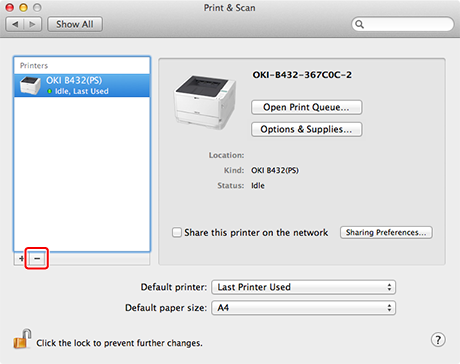
Task: Click the plus button to add printer
Action: coord(21,258)
